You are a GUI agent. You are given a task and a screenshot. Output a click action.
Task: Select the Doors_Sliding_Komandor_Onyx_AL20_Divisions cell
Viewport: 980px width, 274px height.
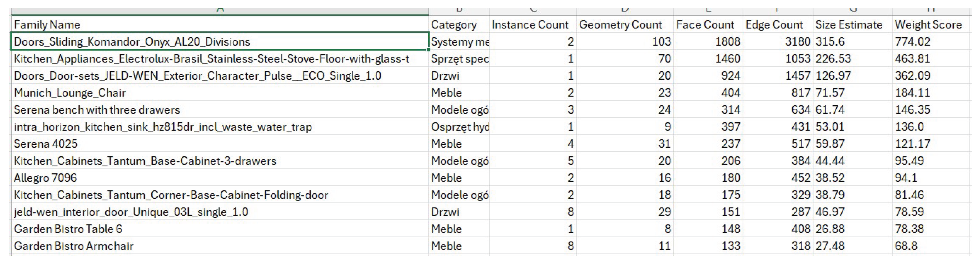tap(132, 42)
